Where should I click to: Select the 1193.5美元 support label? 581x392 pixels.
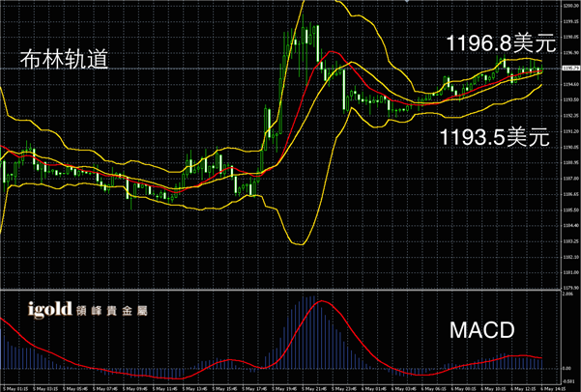(494, 136)
